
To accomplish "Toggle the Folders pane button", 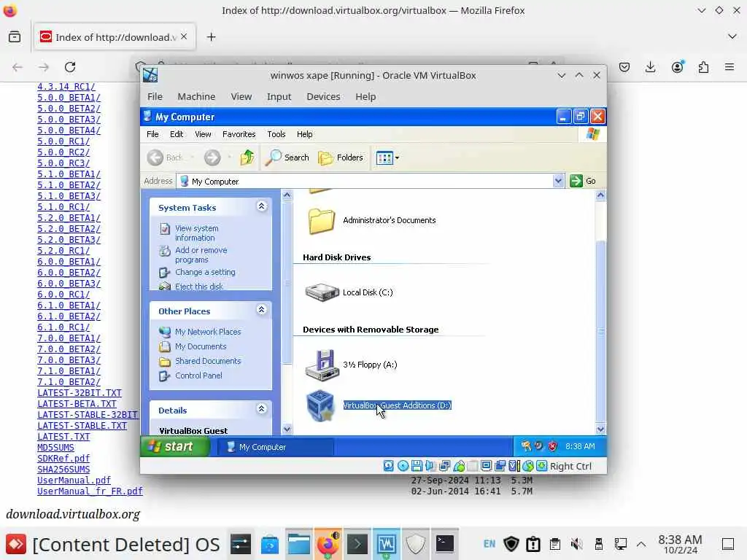I will 341,157.
